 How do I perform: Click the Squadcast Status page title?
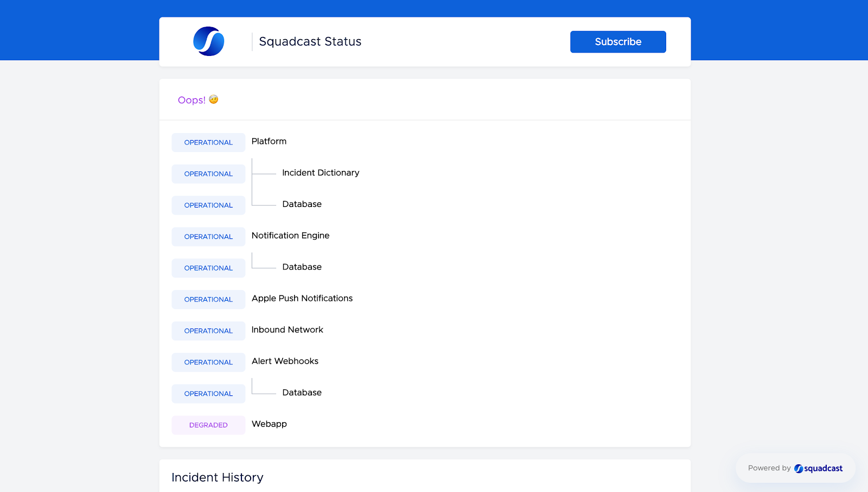pos(310,42)
